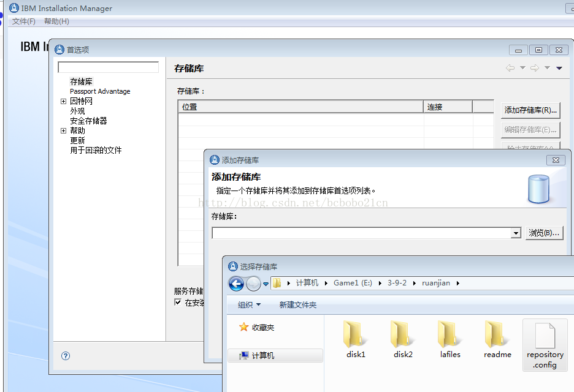Open the 帮助(H) menu
The width and height of the screenshot is (574, 392).
[56, 21]
